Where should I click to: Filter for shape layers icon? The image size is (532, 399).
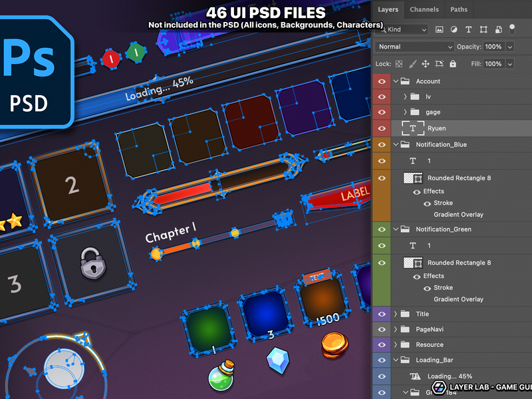click(x=483, y=29)
